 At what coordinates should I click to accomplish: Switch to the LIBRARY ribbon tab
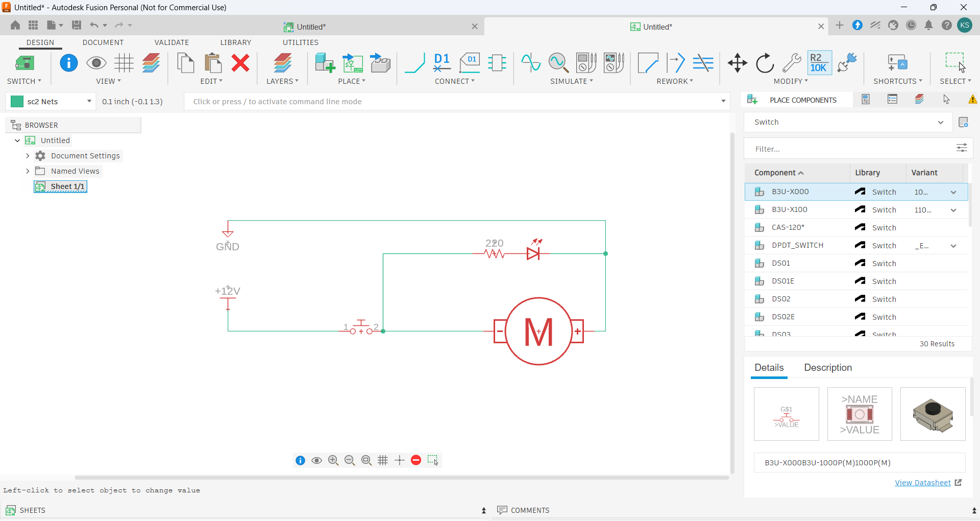pyautogui.click(x=236, y=42)
